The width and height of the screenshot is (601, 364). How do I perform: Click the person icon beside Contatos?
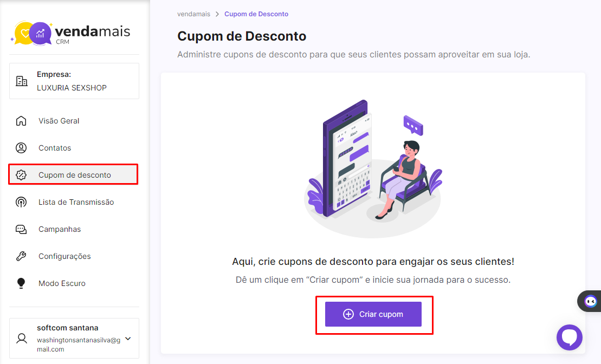[x=21, y=148]
